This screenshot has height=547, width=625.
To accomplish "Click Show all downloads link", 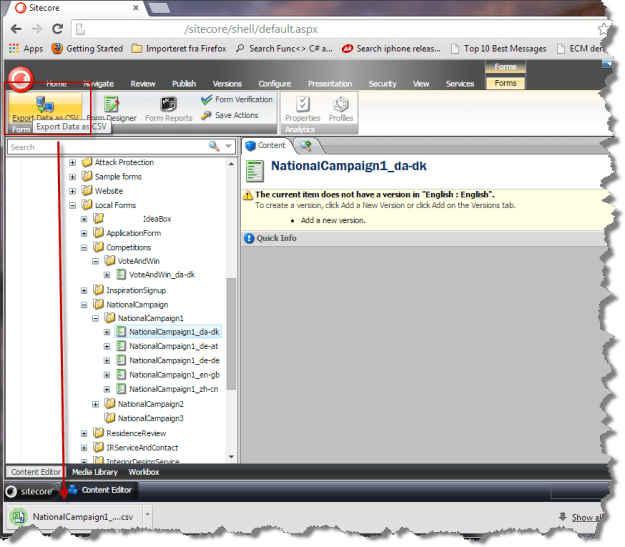I will (586, 517).
